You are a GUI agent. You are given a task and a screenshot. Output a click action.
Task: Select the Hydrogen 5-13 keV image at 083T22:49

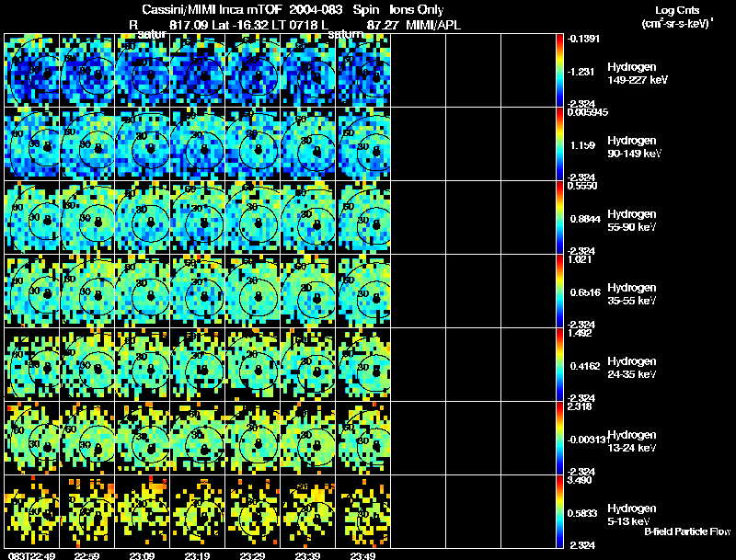click(x=31, y=511)
